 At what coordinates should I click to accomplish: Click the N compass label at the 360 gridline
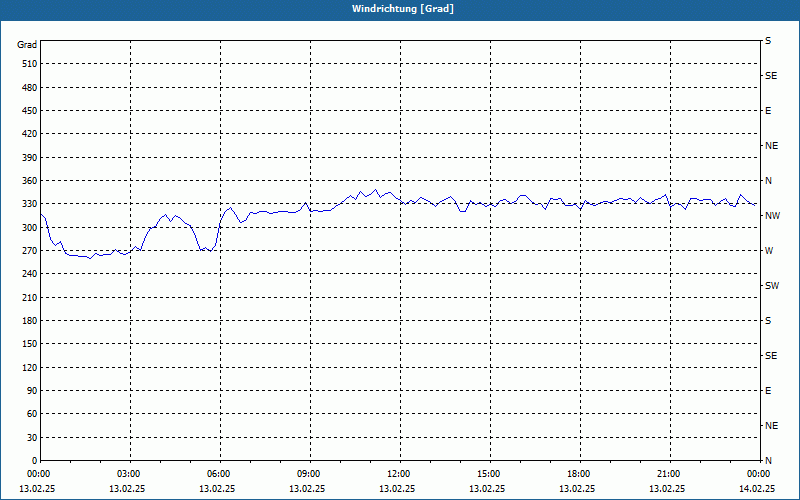pos(768,181)
